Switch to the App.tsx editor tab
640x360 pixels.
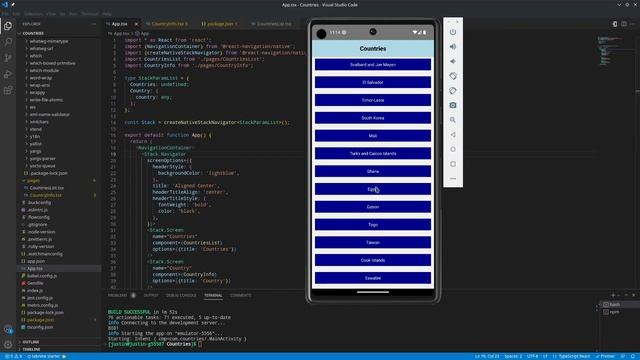click(x=119, y=24)
